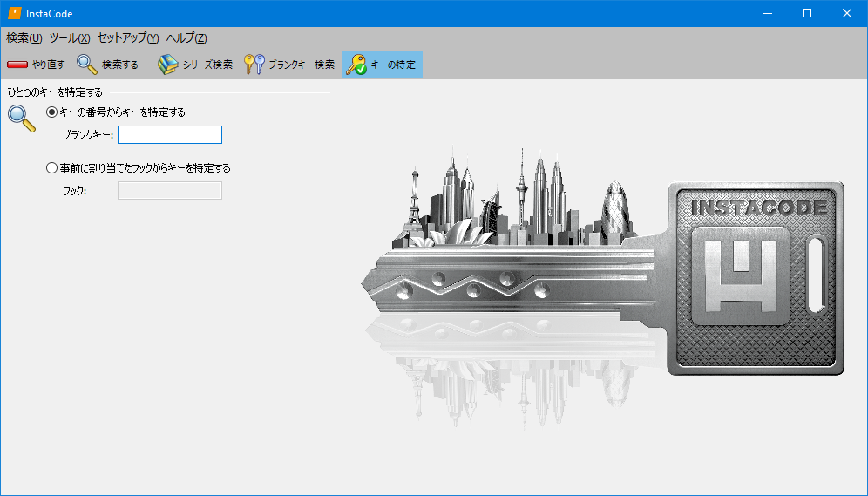Open シリーズ検索 books icon
The image size is (868, 496).
pos(167,65)
